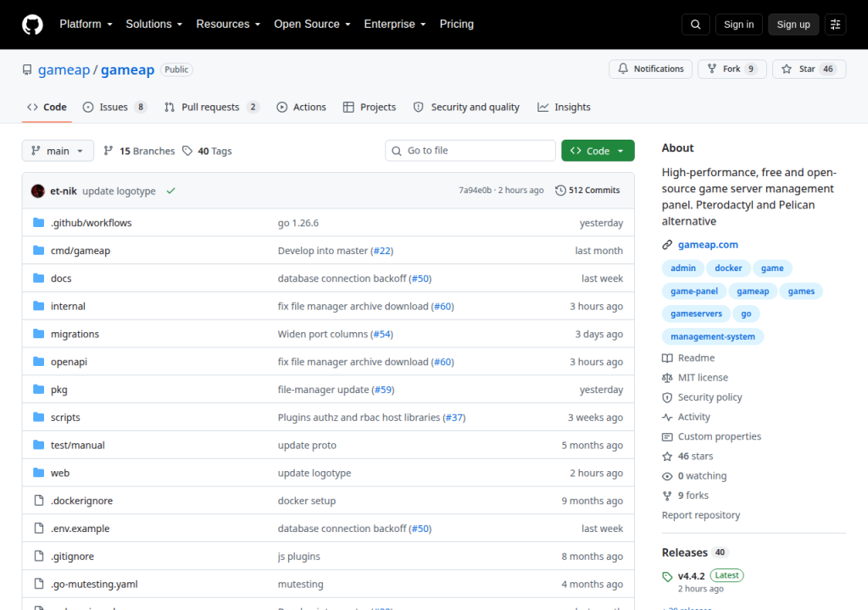868x610 pixels.
Task: Click the folder icon for .github/workflows
Action: [39, 223]
